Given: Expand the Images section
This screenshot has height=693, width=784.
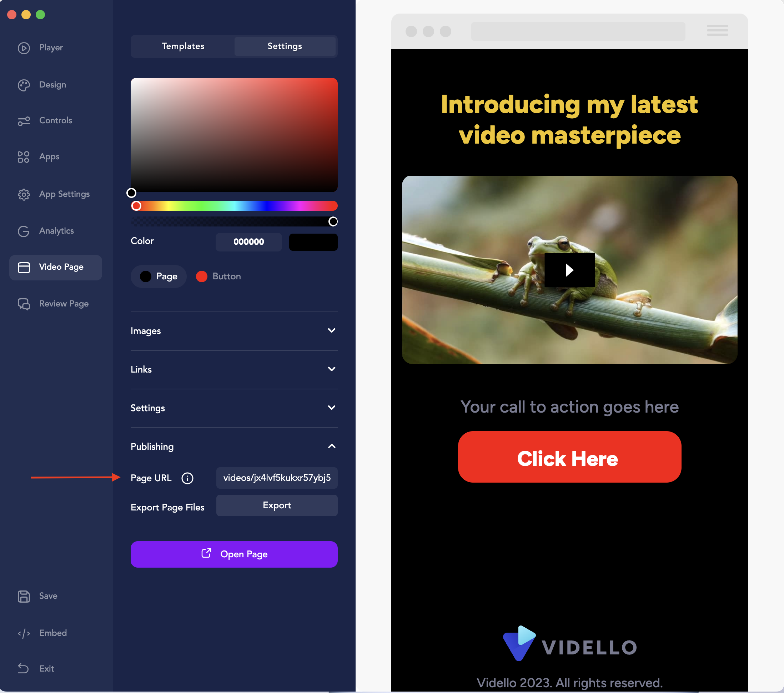Looking at the screenshot, I should point(234,331).
